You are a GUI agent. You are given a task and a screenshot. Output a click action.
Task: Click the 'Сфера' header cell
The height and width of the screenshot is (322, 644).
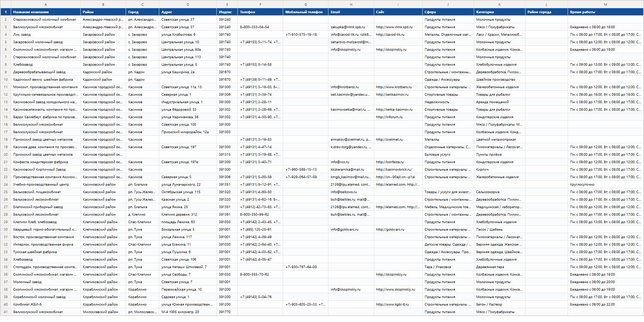[x=448, y=12]
